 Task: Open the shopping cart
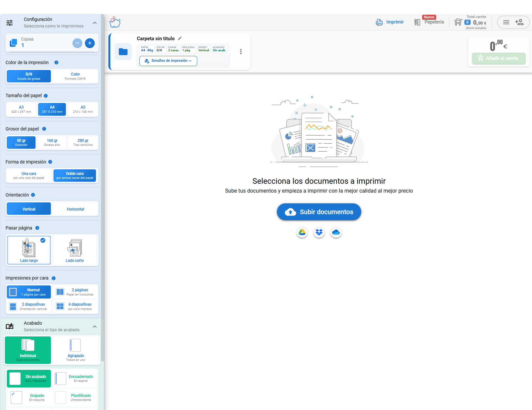click(458, 22)
